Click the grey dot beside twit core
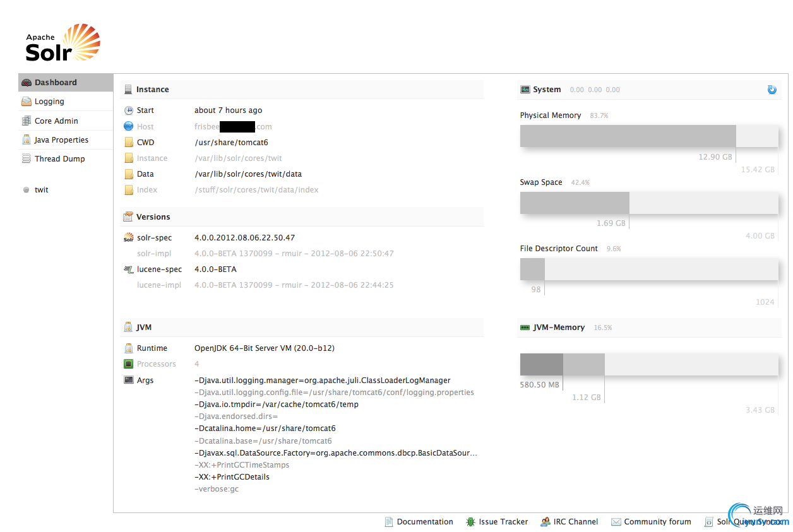This screenshot has width=793, height=532. [26, 190]
